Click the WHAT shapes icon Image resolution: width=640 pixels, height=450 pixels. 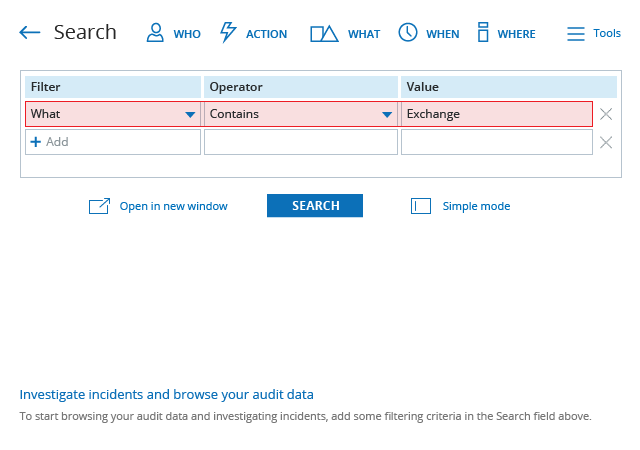coord(324,33)
